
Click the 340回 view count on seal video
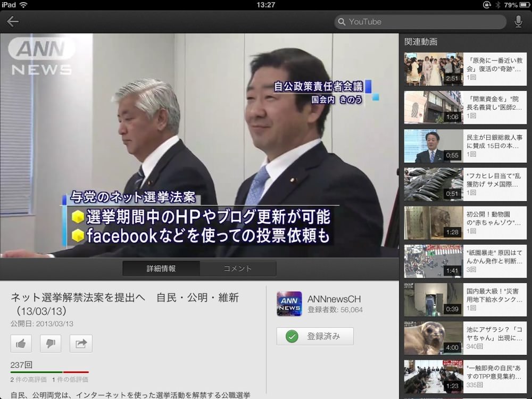coord(475,346)
